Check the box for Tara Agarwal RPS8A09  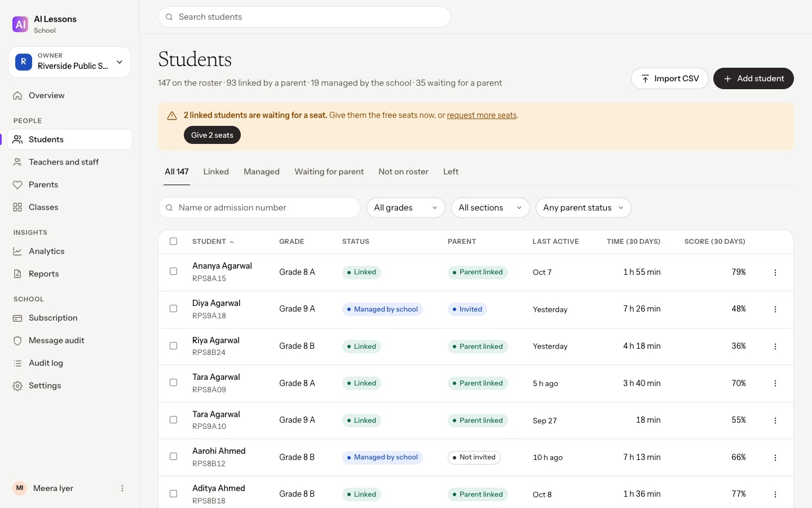(x=174, y=383)
